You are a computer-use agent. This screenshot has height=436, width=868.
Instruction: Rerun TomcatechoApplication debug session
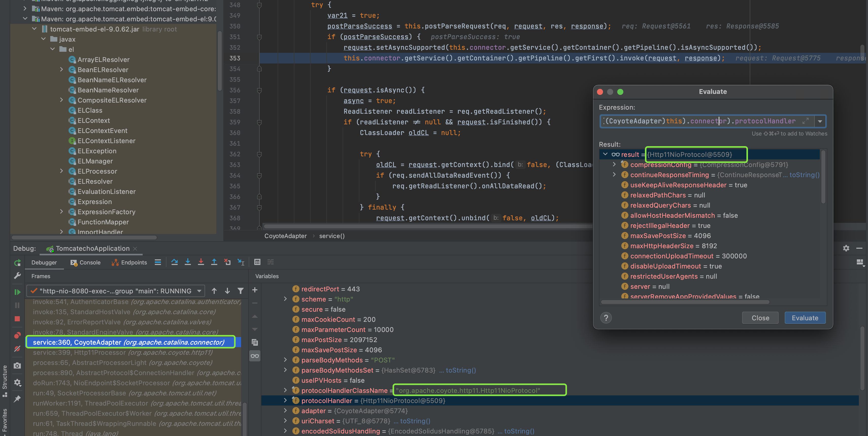pos(17,262)
